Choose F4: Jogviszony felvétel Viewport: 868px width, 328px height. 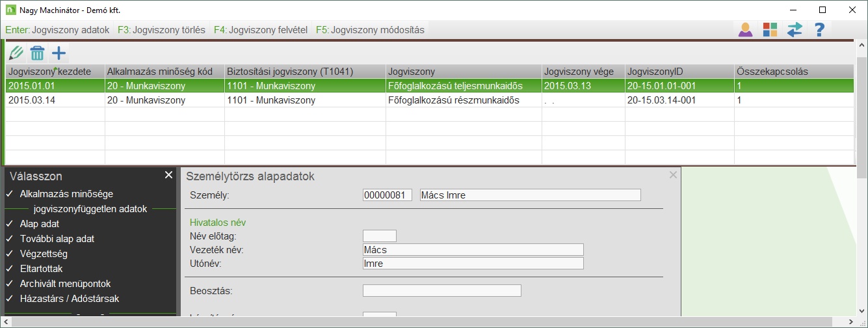pyautogui.click(x=261, y=30)
